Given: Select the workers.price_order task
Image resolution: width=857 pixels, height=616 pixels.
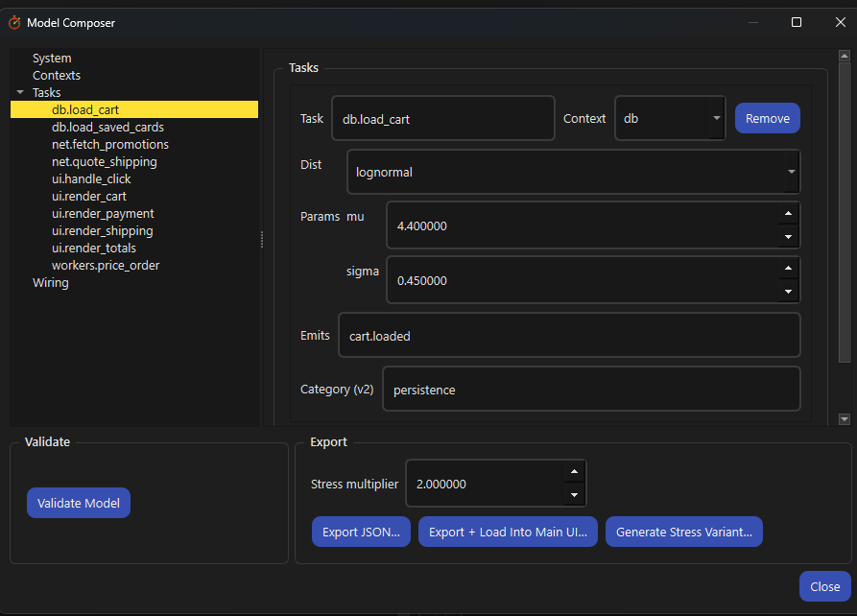Looking at the screenshot, I should pyautogui.click(x=106, y=266).
